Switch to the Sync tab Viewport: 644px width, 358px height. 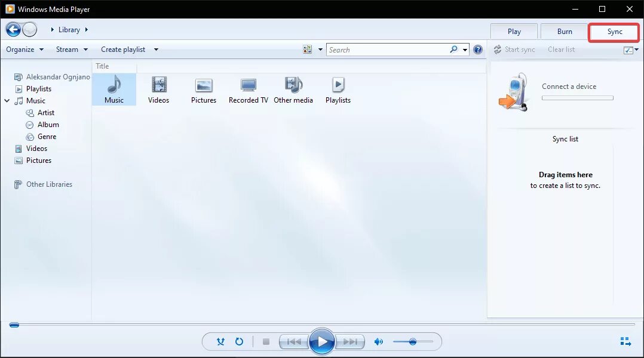click(x=614, y=32)
